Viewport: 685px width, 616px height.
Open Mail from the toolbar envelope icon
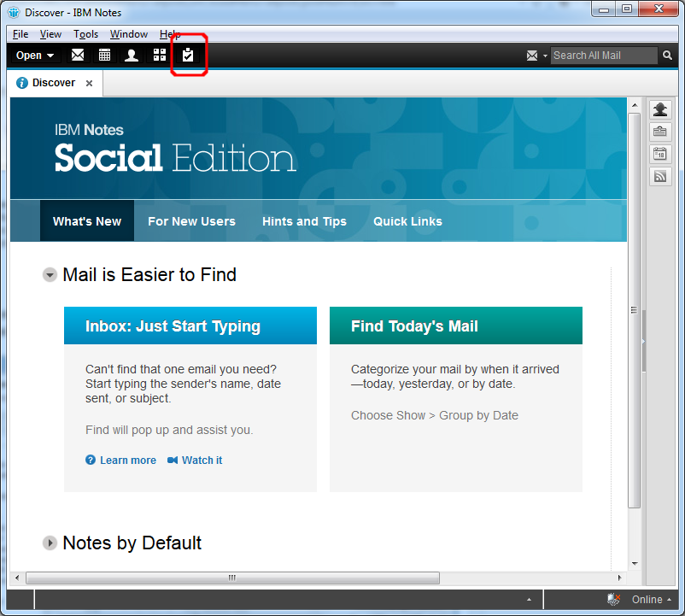(x=78, y=56)
